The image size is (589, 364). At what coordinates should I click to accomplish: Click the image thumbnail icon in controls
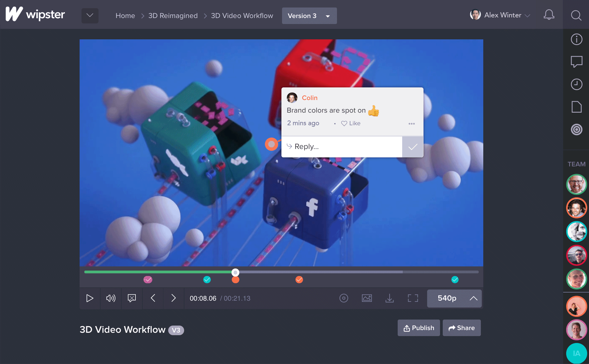(367, 298)
